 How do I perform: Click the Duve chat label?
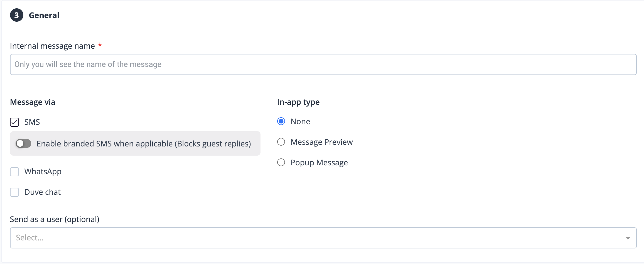[x=43, y=192]
